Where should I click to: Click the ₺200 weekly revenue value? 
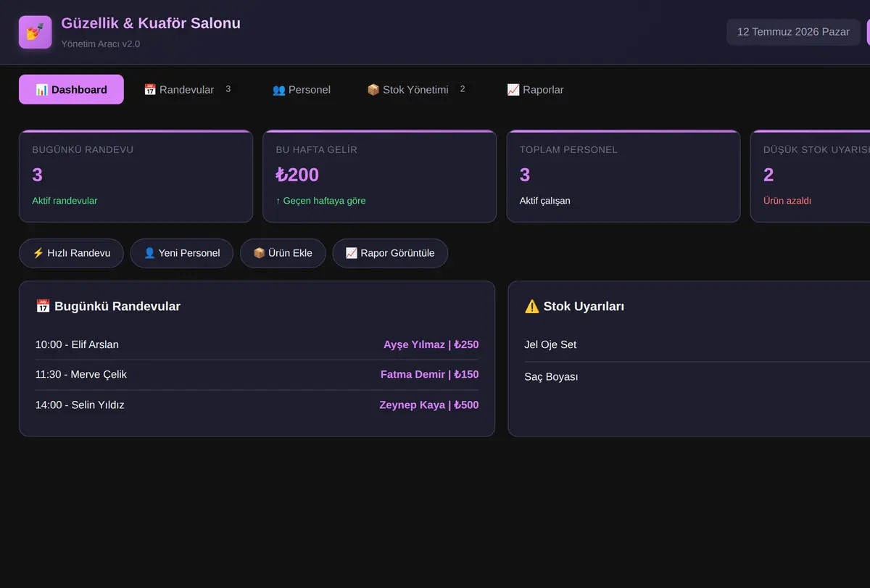pyautogui.click(x=297, y=175)
